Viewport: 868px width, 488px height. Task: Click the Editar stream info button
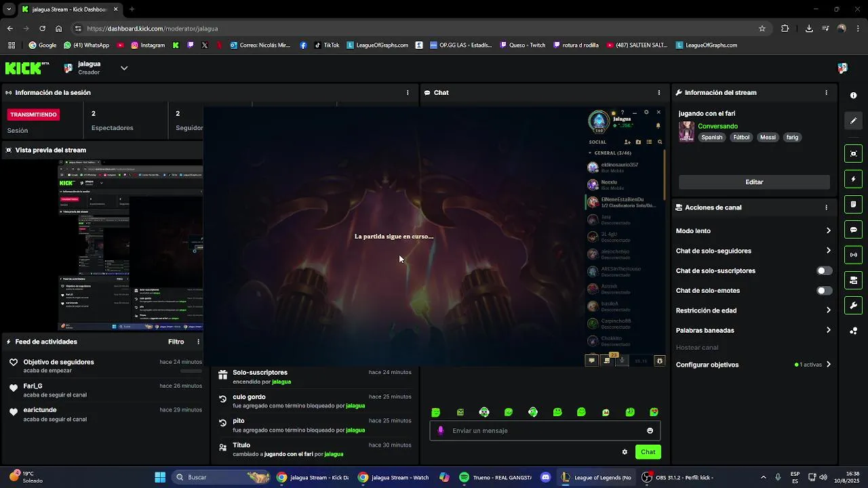[754, 182]
